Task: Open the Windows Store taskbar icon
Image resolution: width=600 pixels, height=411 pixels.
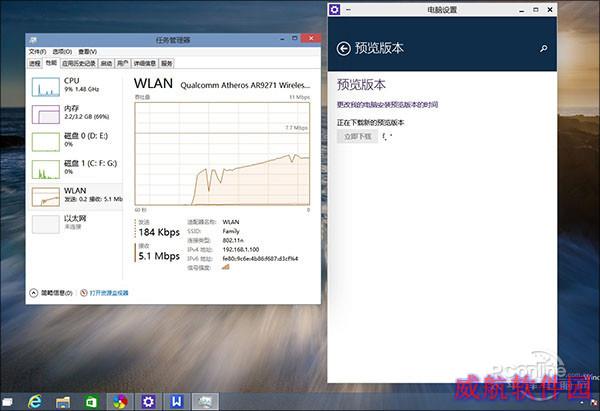Action: [91, 402]
